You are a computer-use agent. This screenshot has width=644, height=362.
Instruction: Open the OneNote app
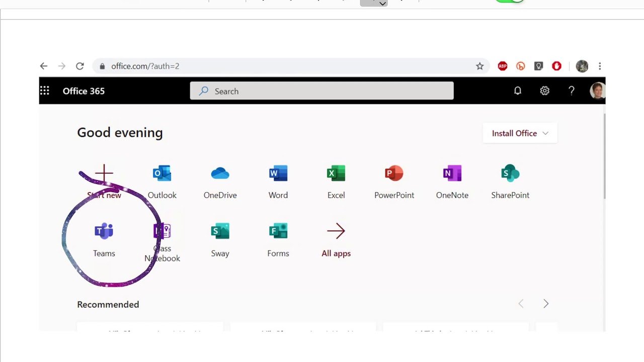[x=452, y=182]
